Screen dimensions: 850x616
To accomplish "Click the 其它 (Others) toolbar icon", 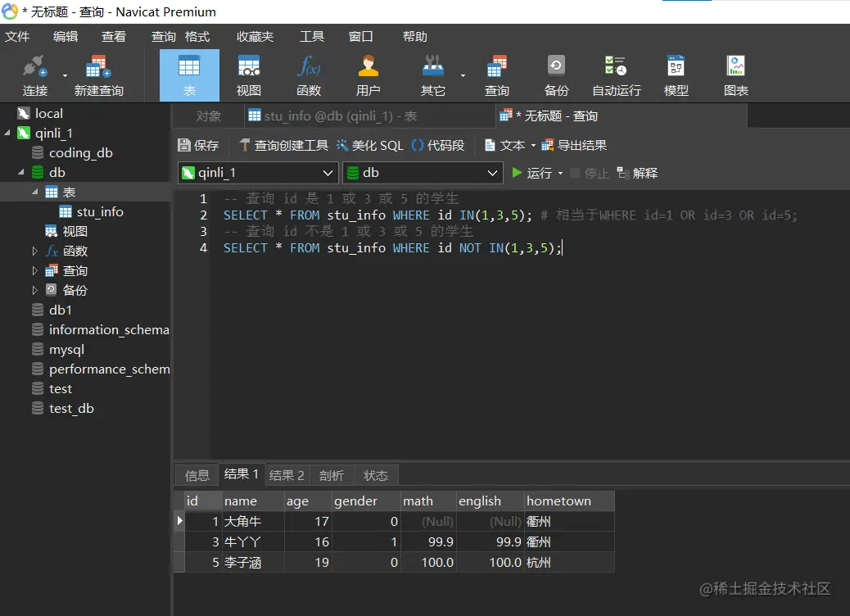I will coord(433,75).
